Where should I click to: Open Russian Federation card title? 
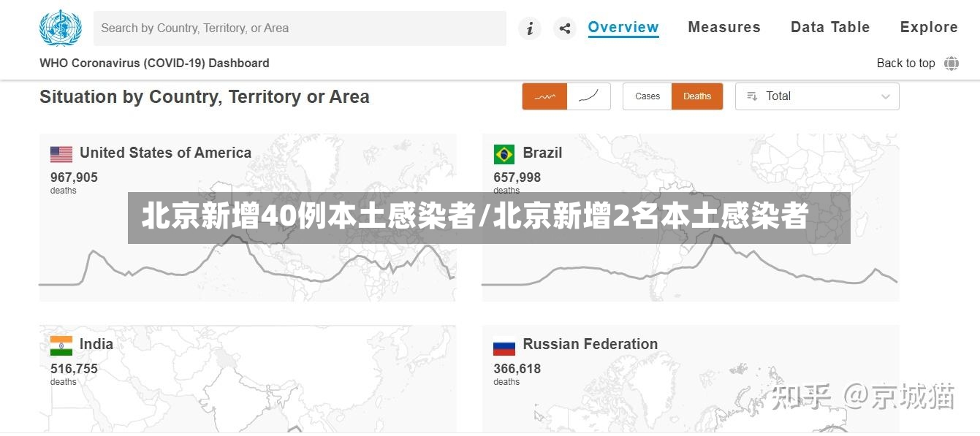pyautogui.click(x=590, y=344)
